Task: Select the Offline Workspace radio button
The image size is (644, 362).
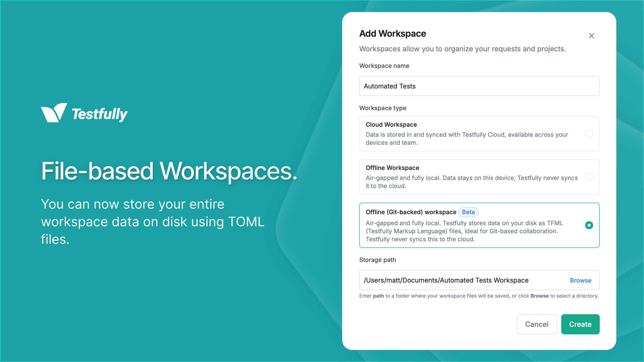Action: 589,177
